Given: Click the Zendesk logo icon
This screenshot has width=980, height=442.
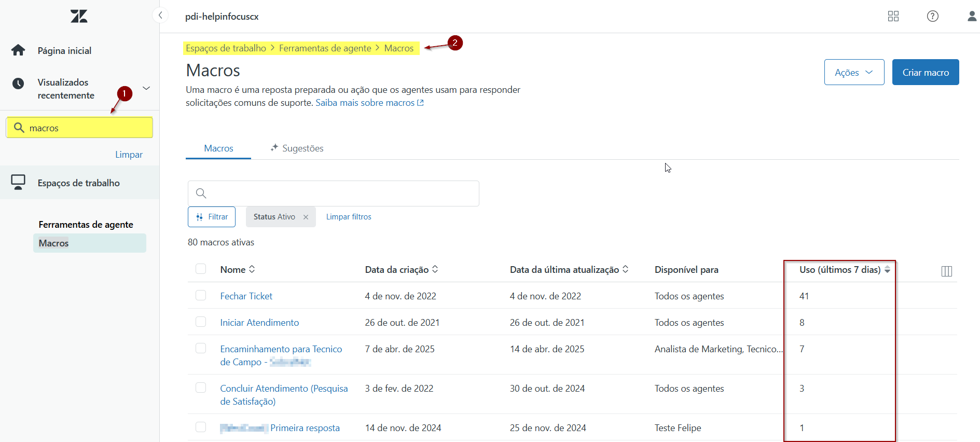Looking at the screenshot, I should click(79, 16).
